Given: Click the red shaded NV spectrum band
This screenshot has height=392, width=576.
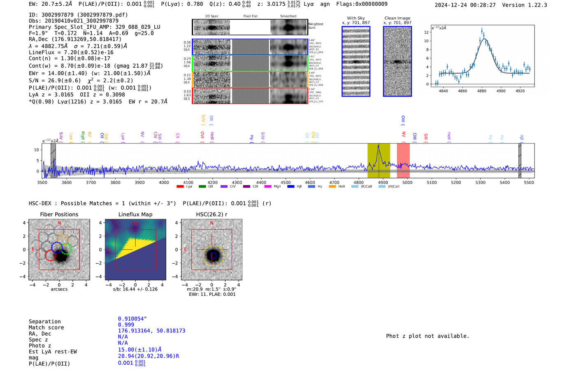Looking at the screenshot, I should tap(403, 161).
